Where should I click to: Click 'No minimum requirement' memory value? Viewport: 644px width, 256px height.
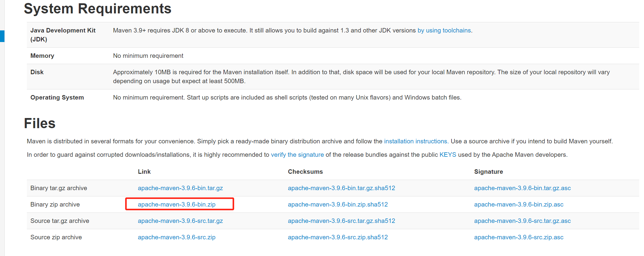click(x=148, y=56)
